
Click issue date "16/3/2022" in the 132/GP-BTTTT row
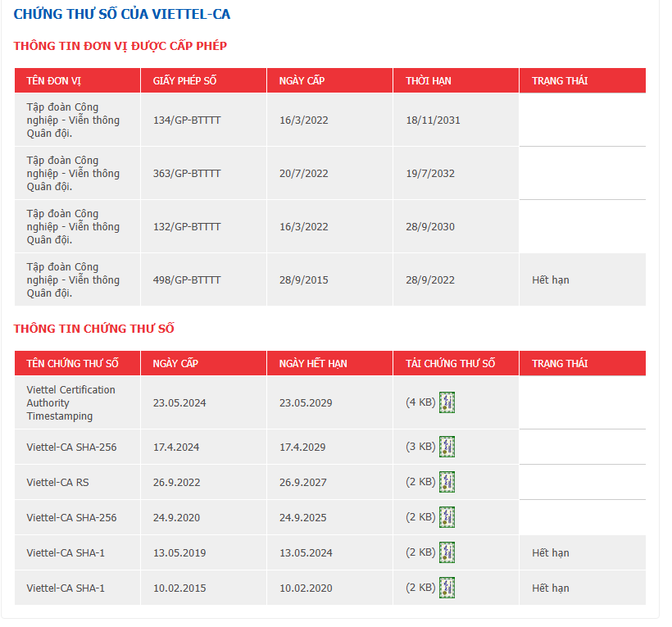(x=304, y=226)
